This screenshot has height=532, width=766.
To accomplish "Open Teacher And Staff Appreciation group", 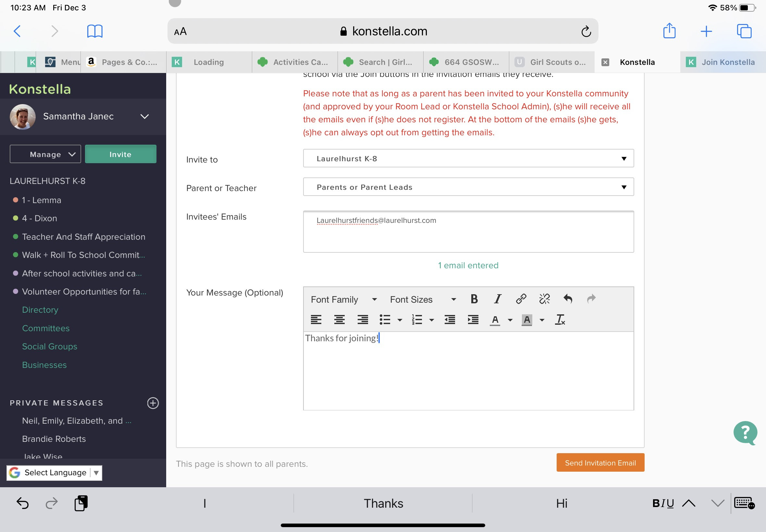I will click(83, 237).
